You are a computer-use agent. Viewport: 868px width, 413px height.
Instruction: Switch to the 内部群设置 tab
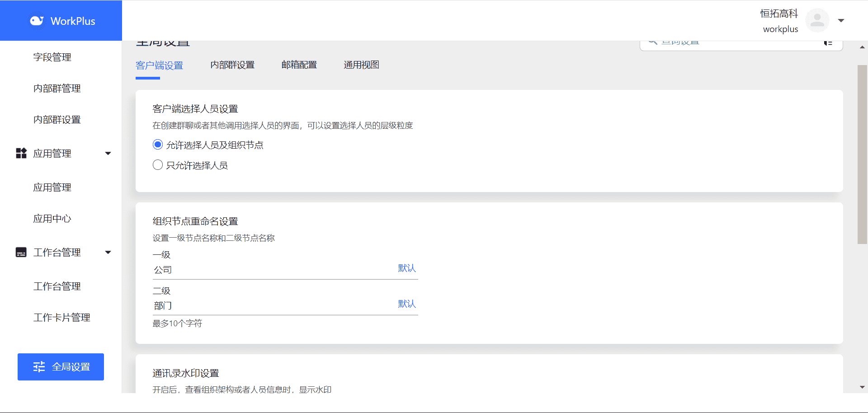232,65
